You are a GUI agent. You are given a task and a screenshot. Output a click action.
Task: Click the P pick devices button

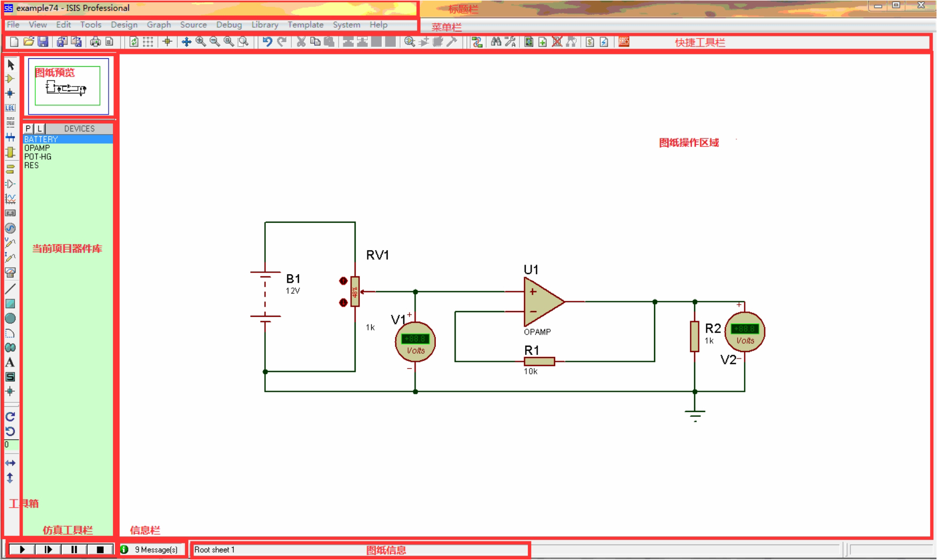pyautogui.click(x=28, y=129)
